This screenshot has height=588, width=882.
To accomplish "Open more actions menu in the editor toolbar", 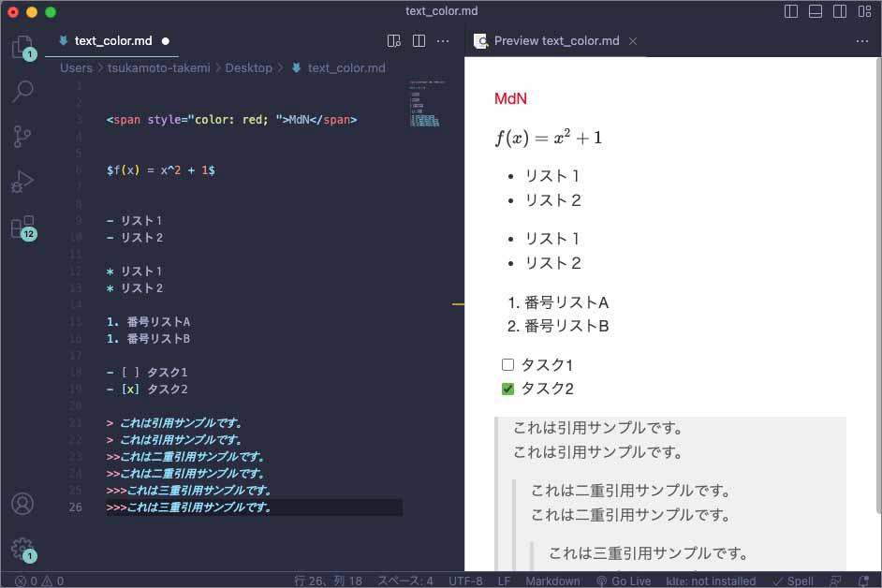I will click(x=442, y=41).
